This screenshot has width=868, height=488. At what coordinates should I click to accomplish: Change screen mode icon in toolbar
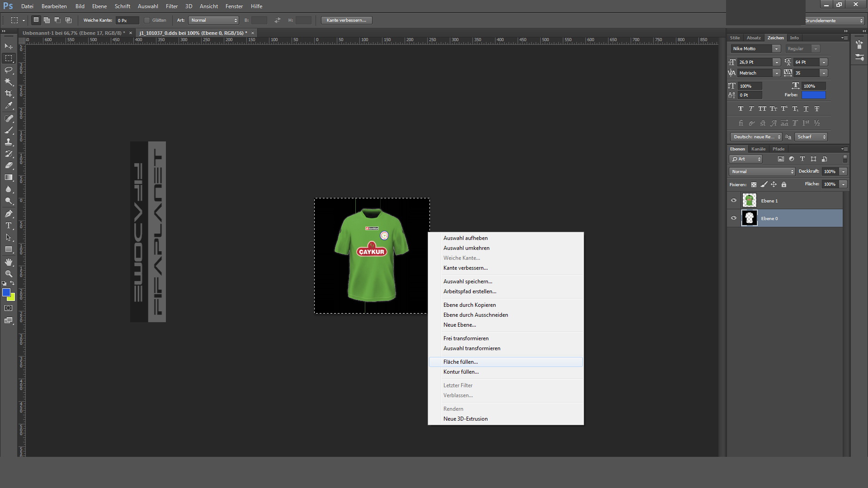coord(9,320)
